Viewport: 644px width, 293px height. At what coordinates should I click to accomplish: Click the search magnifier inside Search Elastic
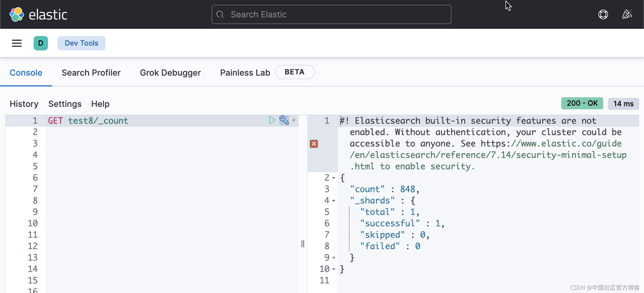click(x=220, y=14)
